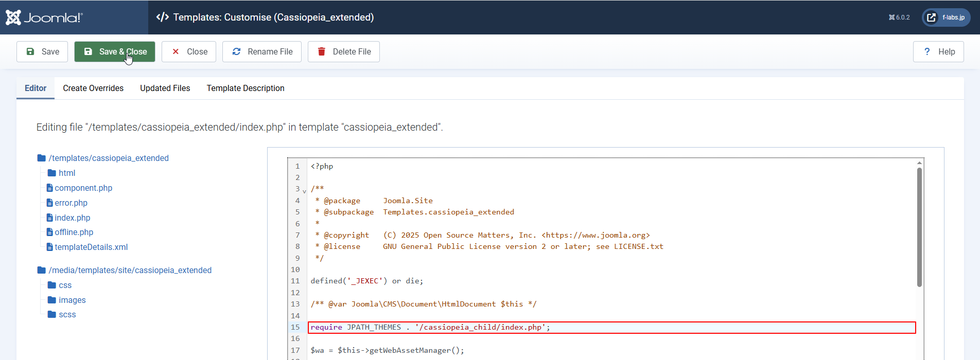Click floppy disk icon on Save

coord(30,51)
